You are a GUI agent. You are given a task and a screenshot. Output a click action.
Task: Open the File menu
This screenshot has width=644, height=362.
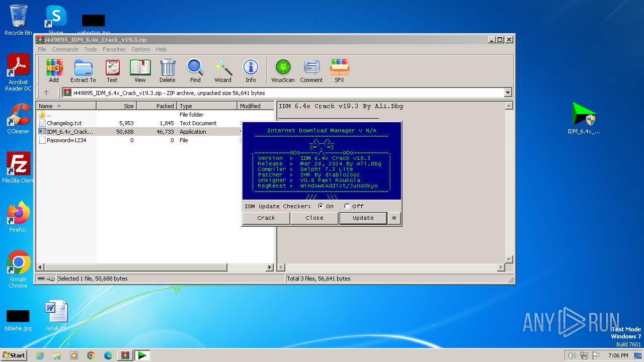click(42, 49)
